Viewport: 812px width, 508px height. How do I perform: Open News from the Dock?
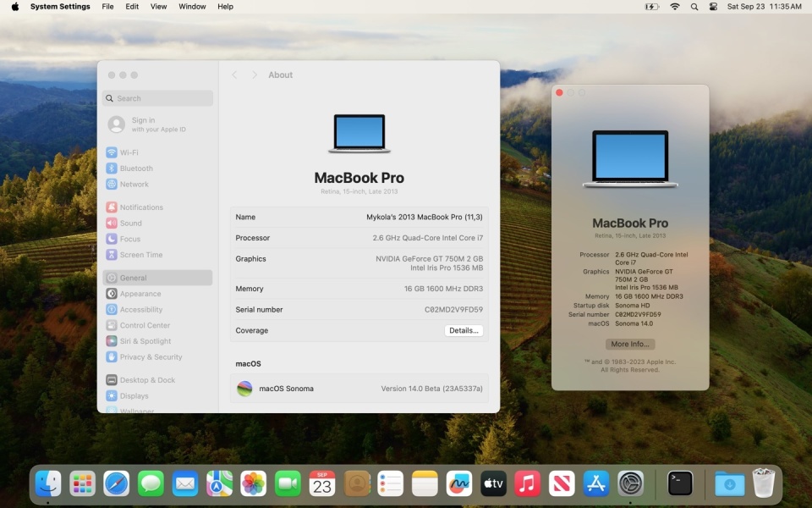[562, 484]
